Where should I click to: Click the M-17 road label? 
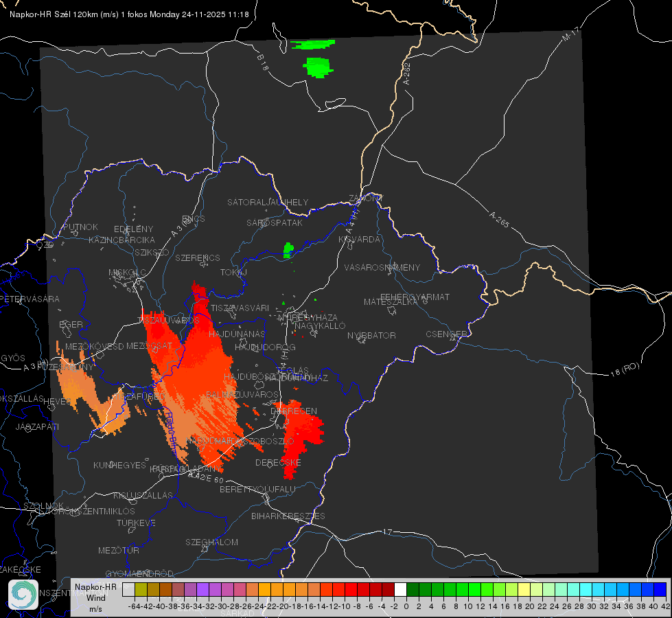point(570,34)
